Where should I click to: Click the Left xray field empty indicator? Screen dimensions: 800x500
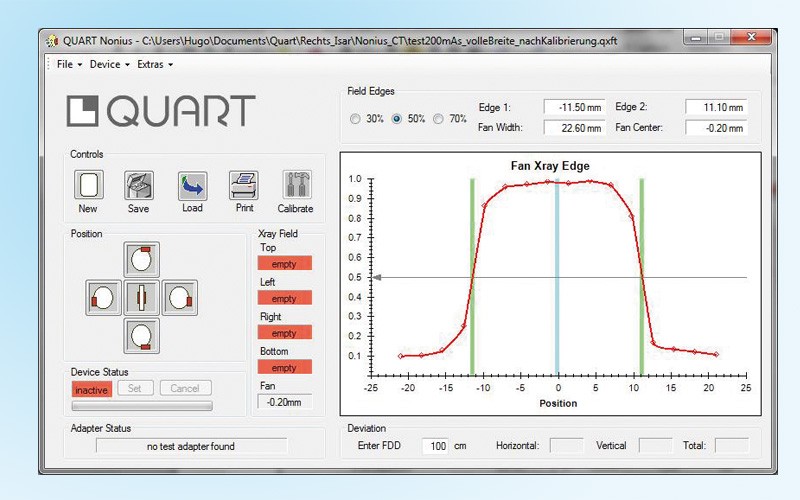pos(284,298)
